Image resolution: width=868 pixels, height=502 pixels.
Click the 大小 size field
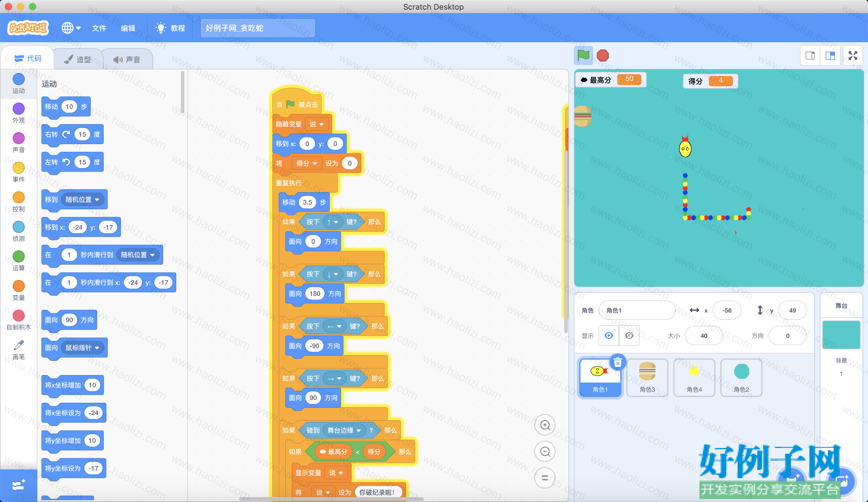pos(704,335)
